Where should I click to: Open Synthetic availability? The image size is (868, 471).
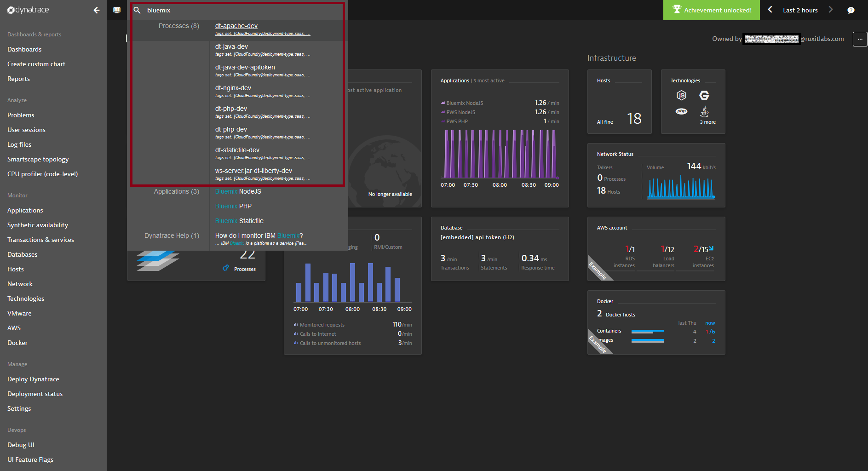(38, 225)
